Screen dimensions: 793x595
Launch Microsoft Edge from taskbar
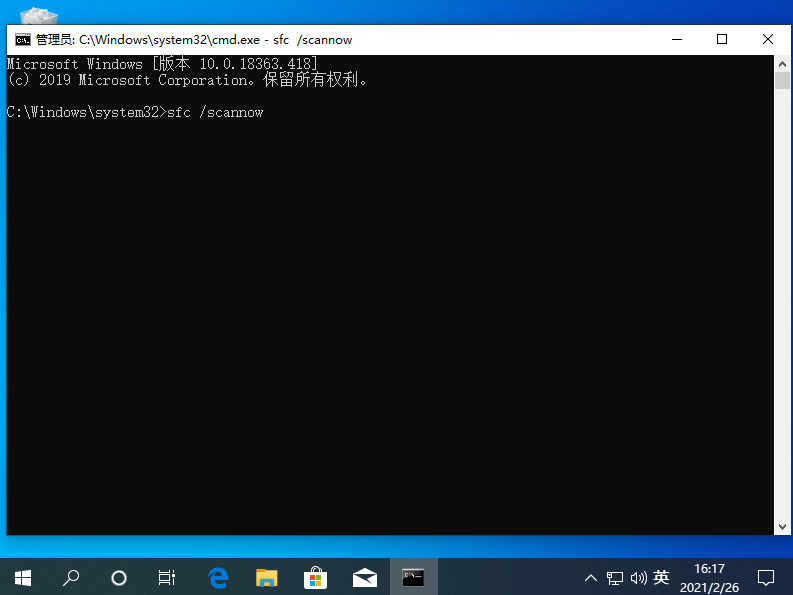(x=218, y=577)
